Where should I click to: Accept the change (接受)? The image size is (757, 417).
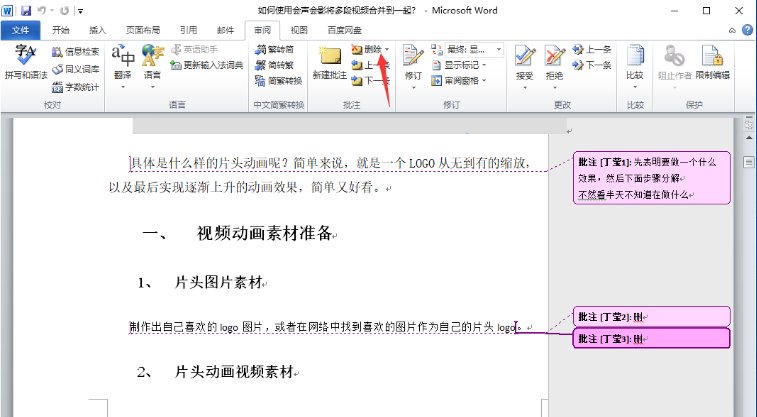point(525,67)
